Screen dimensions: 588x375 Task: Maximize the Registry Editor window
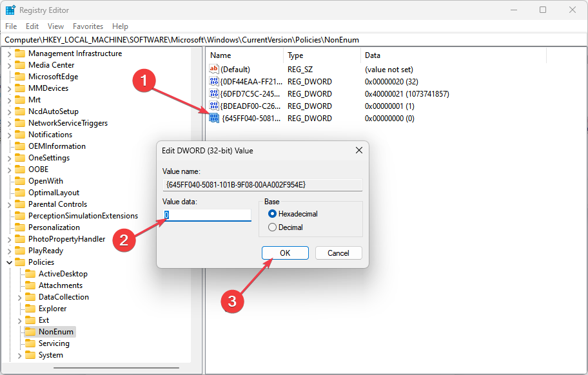point(543,10)
